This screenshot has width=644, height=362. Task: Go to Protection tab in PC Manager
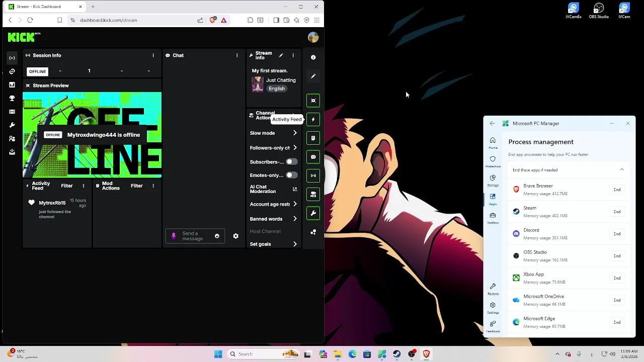pyautogui.click(x=493, y=162)
